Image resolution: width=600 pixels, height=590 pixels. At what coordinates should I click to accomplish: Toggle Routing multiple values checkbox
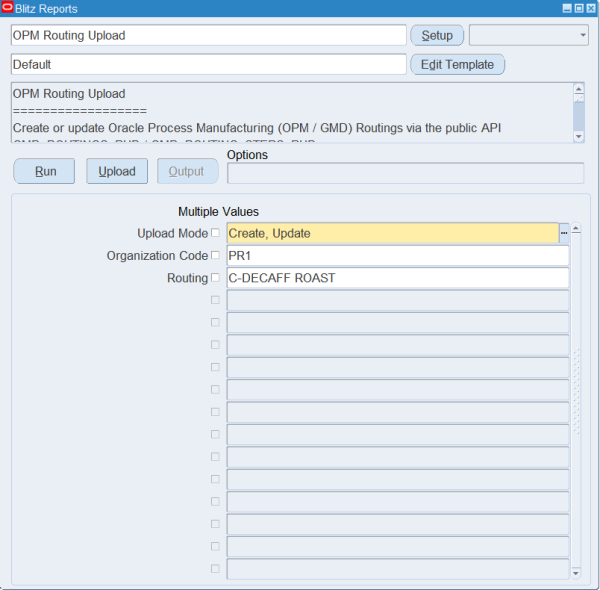point(215,277)
